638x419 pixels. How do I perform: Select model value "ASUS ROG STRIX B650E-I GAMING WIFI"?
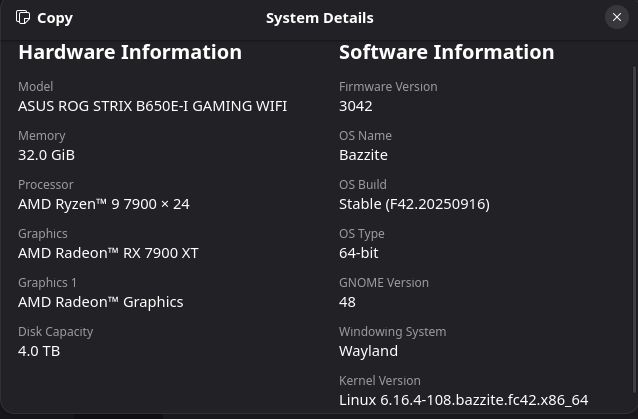(x=153, y=106)
